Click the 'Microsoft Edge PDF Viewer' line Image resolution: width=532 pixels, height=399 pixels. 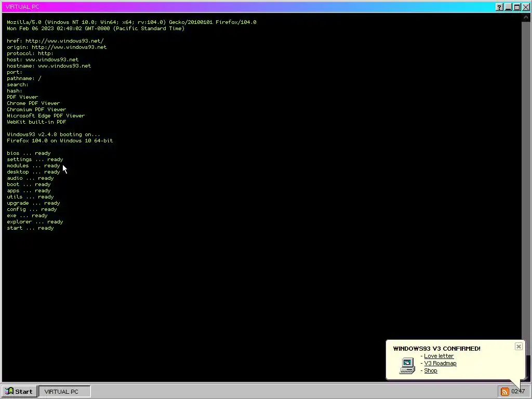click(46, 116)
